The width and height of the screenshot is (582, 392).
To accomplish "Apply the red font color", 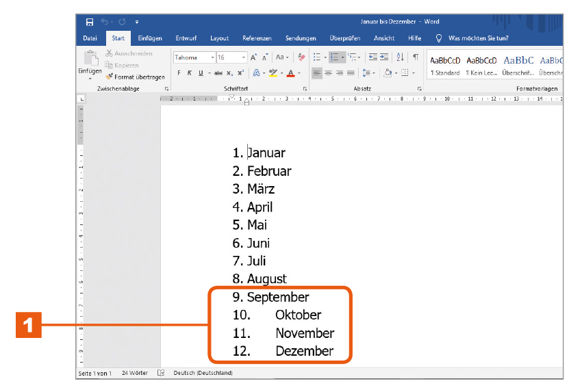I will (x=290, y=73).
